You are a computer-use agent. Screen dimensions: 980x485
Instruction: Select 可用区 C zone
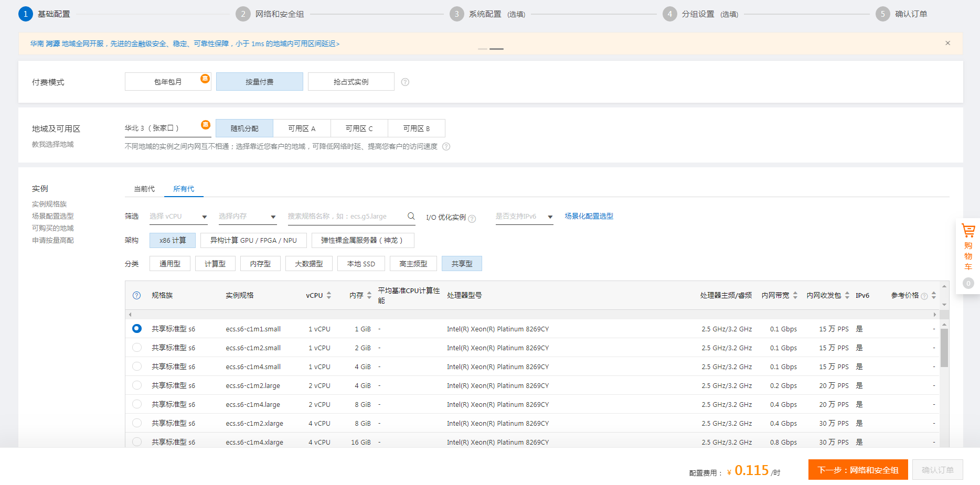pyautogui.click(x=359, y=128)
